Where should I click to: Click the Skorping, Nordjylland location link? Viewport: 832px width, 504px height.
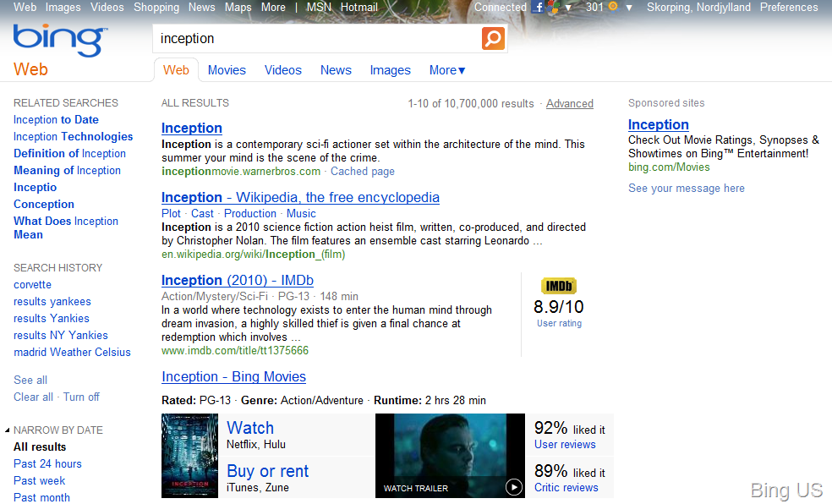[x=698, y=8]
